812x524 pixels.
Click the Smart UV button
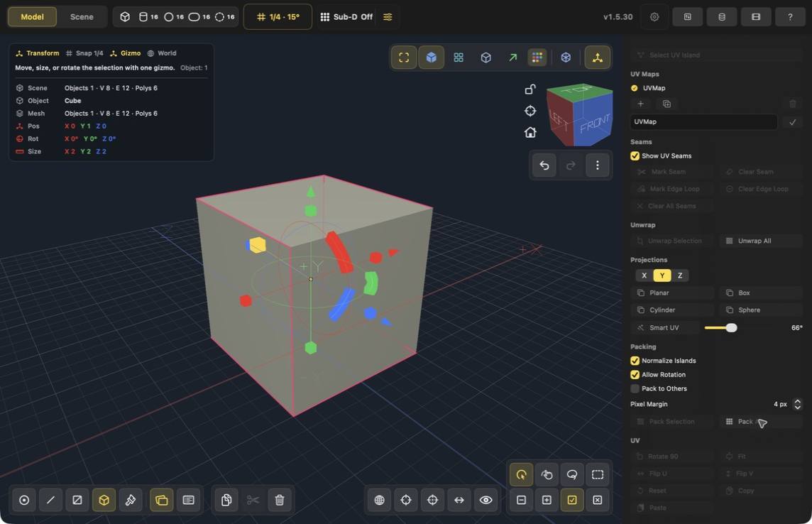click(665, 328)
